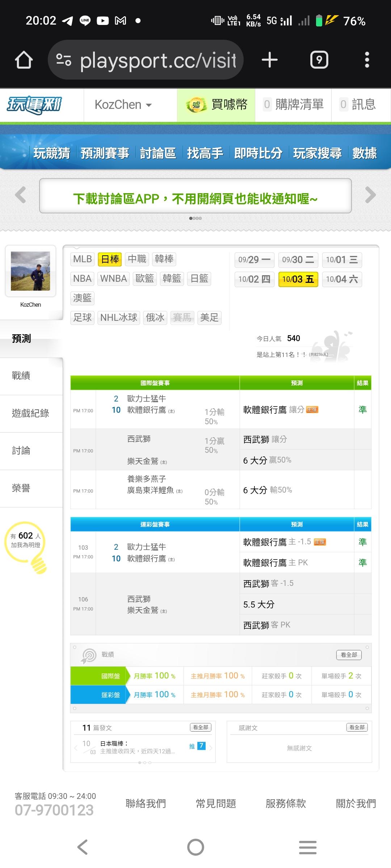Select the 歐籃 league filter
391x868 pixels.
pos(145,278)
